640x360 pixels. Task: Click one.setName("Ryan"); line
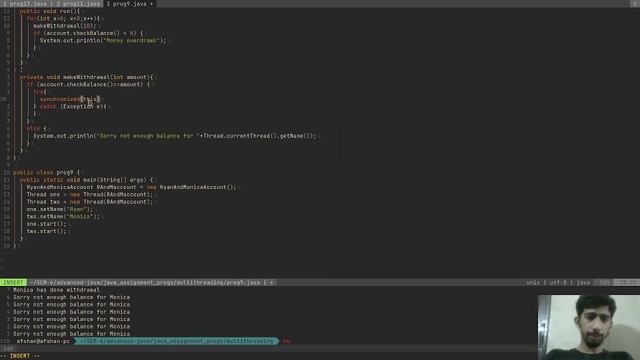60,209
